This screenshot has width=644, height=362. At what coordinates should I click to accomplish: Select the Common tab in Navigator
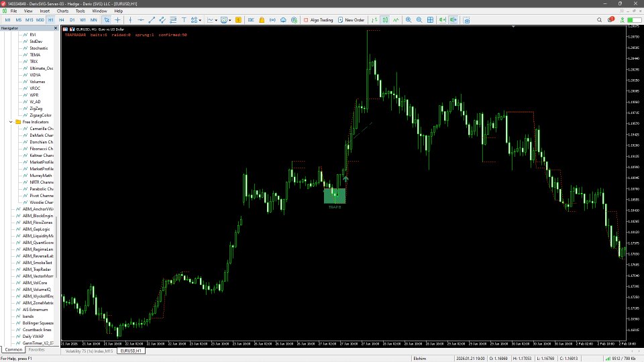(13, 350)
